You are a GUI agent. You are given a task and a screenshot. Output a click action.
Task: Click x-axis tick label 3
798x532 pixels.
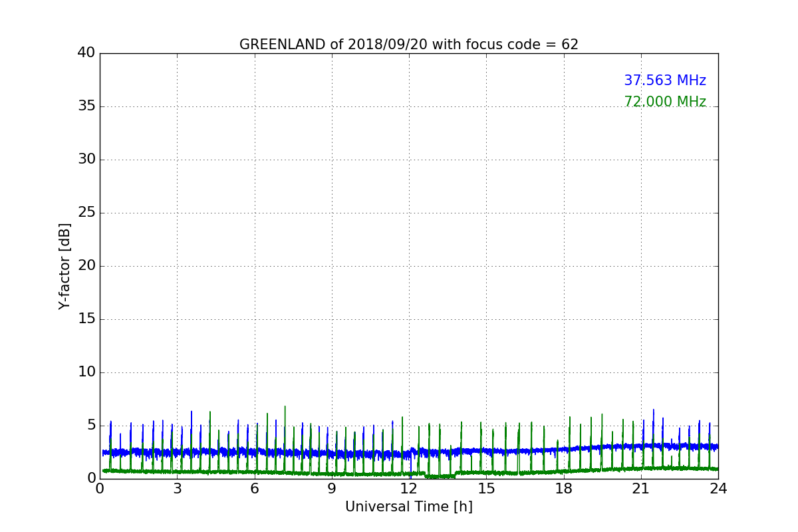[x=177, y=489]
